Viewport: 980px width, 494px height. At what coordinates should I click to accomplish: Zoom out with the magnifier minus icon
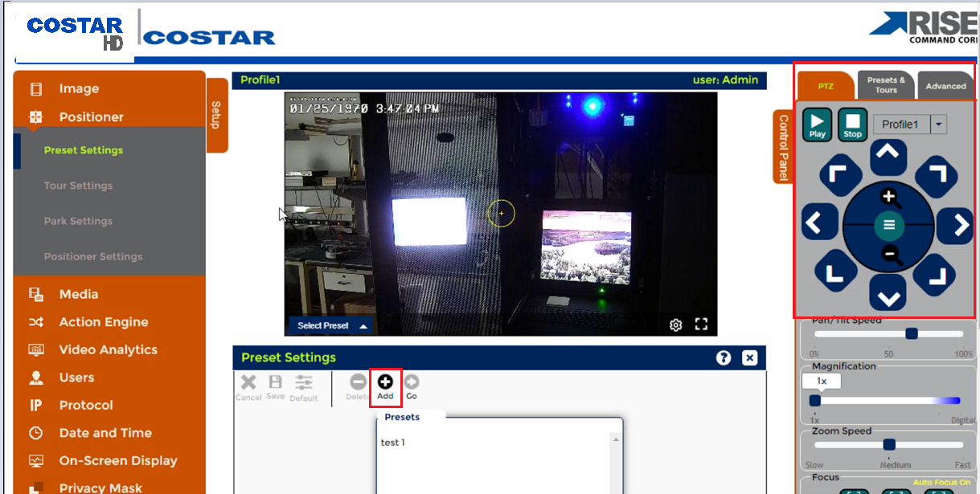(x=891, y=255)
